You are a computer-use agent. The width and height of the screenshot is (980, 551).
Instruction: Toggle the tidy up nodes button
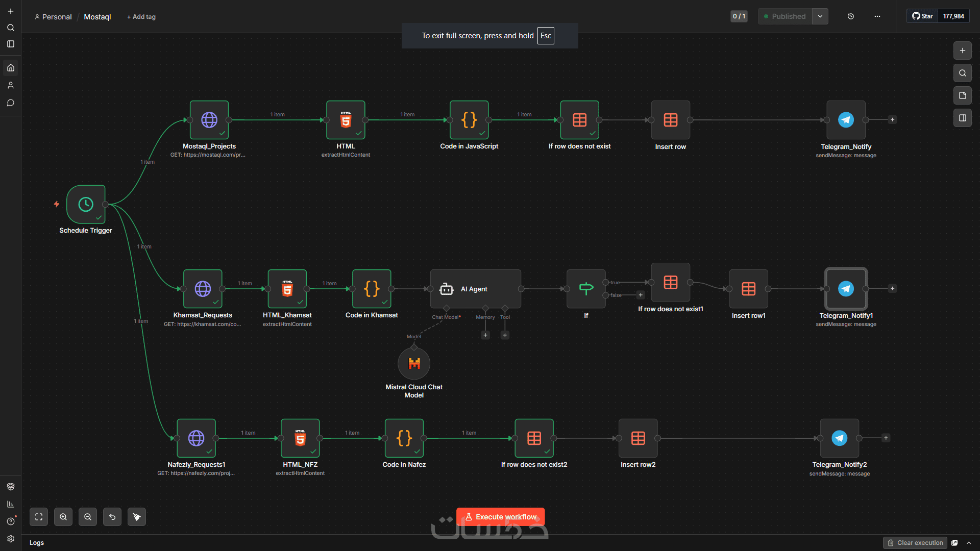click(x=137, y=517)
